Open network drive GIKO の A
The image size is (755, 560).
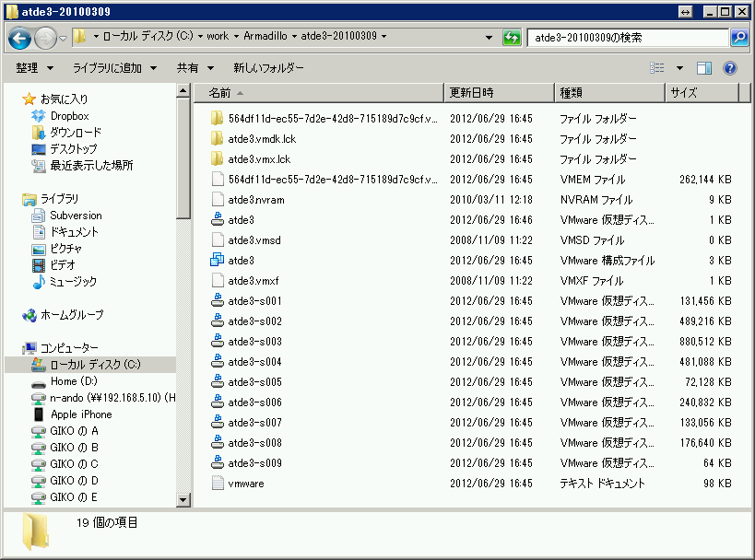(x=65, y=431)
